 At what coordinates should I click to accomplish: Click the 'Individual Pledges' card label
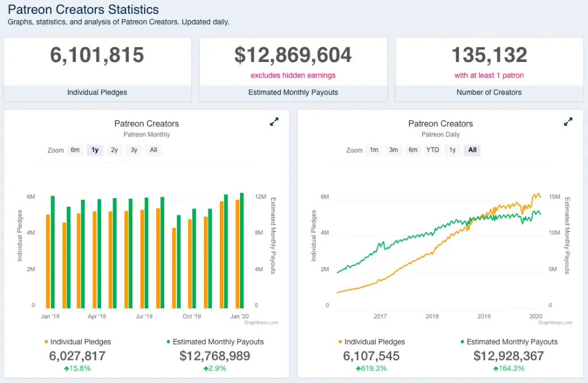(x=97, y=92)
